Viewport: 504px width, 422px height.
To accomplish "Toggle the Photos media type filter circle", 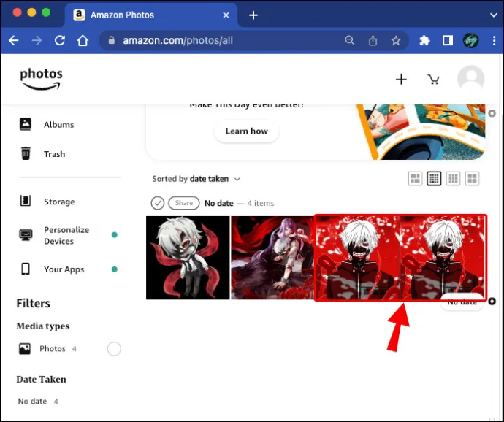I will click(x=114, y=349).
